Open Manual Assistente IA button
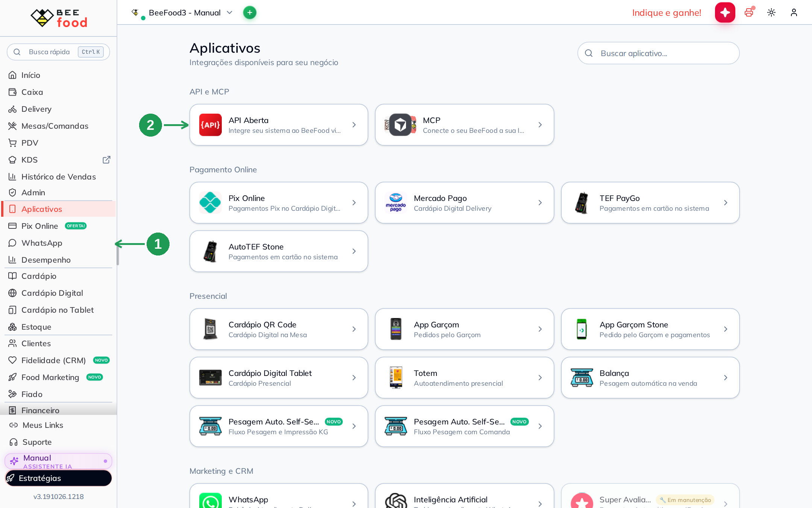 pyautogui.click(x=58, y=461)
